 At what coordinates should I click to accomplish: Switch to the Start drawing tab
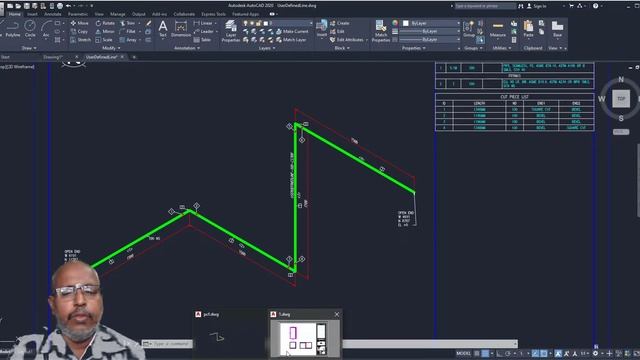coord(5,57)
